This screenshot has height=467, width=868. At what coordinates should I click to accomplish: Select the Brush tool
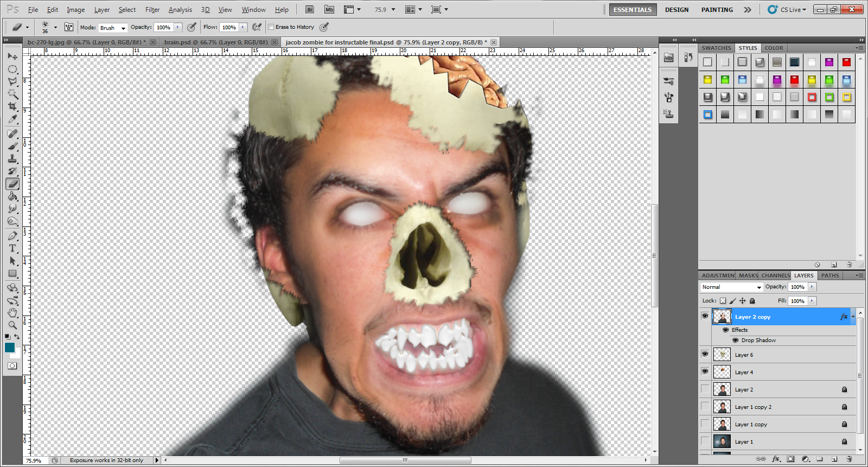(12, 146)
